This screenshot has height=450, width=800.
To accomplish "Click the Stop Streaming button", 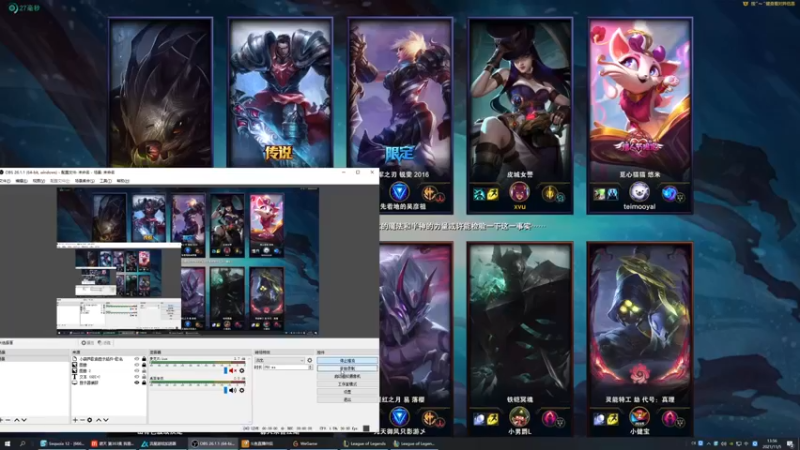I will pos(347,361).
